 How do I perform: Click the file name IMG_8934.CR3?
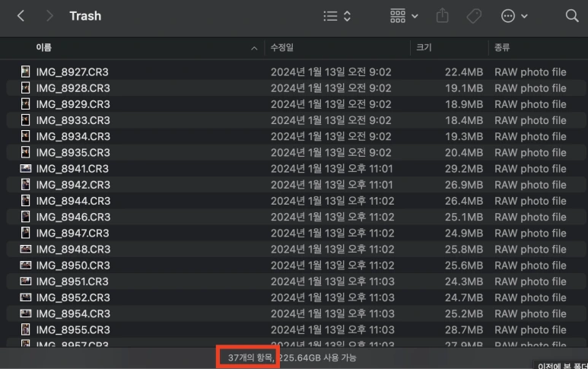coord(73,136)
